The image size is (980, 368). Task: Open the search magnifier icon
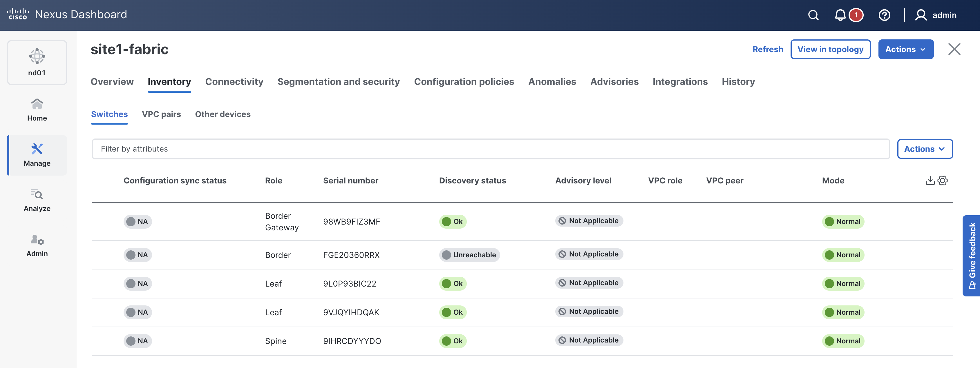click(x=813, y=15)
